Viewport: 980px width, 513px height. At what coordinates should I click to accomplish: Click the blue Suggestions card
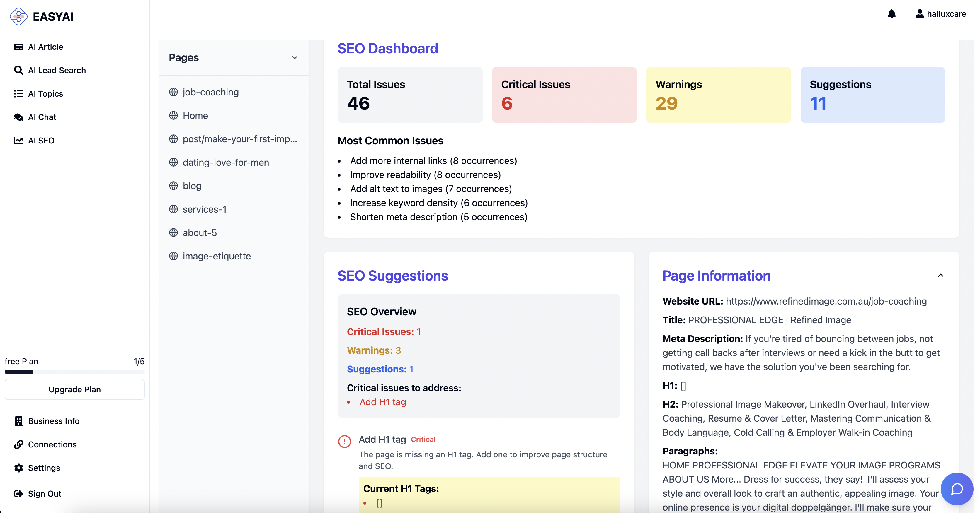[873, 95]
